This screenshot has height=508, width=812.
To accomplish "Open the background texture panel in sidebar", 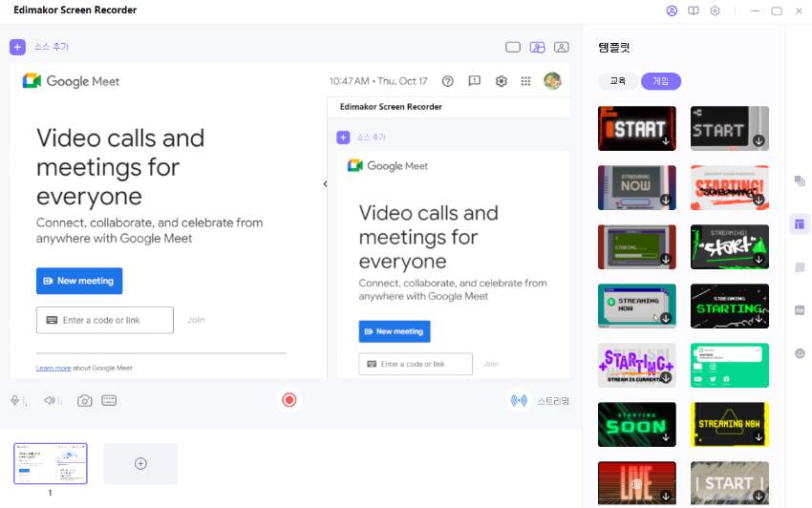I will 800,267.
